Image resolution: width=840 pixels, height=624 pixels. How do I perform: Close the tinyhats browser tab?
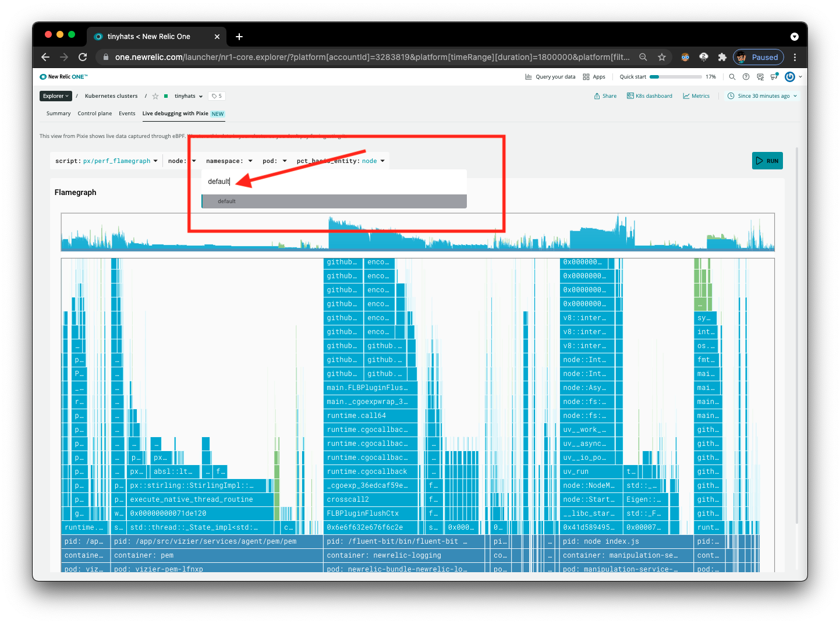[x=217, y=37]
